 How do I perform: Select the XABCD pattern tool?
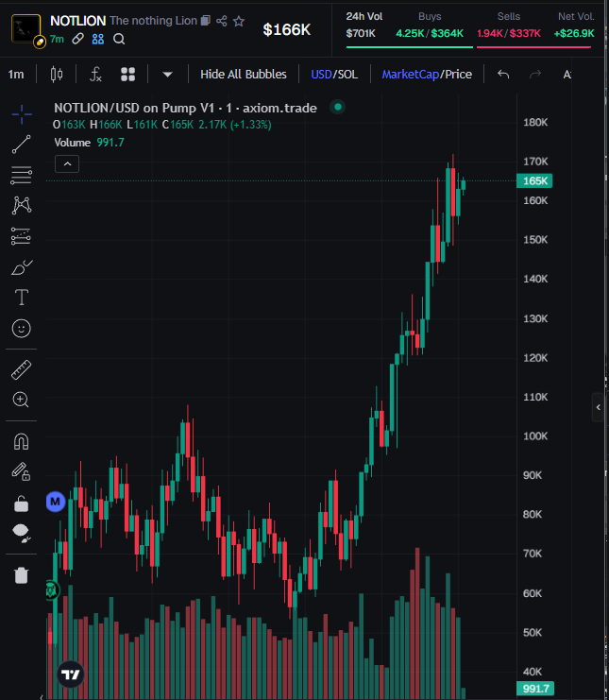pos(22,205)
